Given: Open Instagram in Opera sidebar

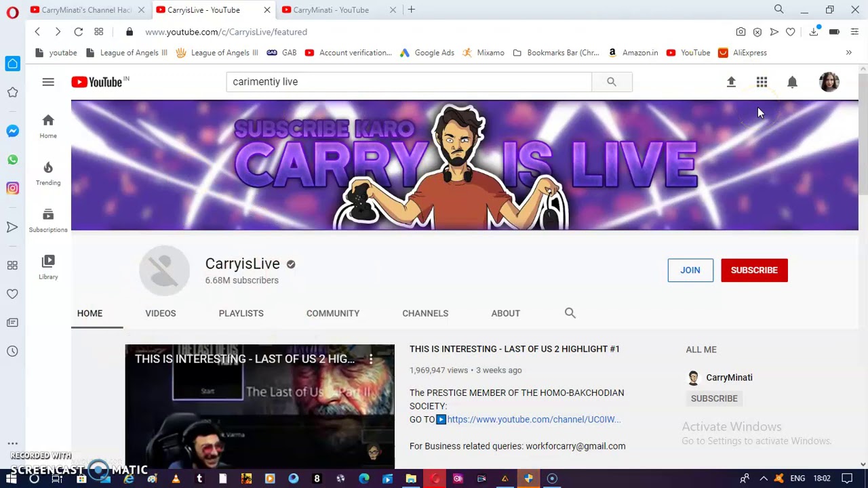Looking at the screenshot, I should tap(12, 188).
